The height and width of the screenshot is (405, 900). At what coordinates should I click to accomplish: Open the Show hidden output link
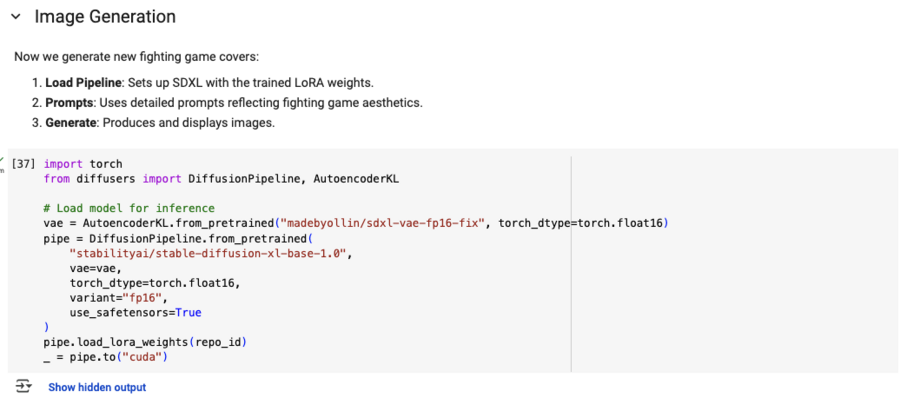point(97,387)
